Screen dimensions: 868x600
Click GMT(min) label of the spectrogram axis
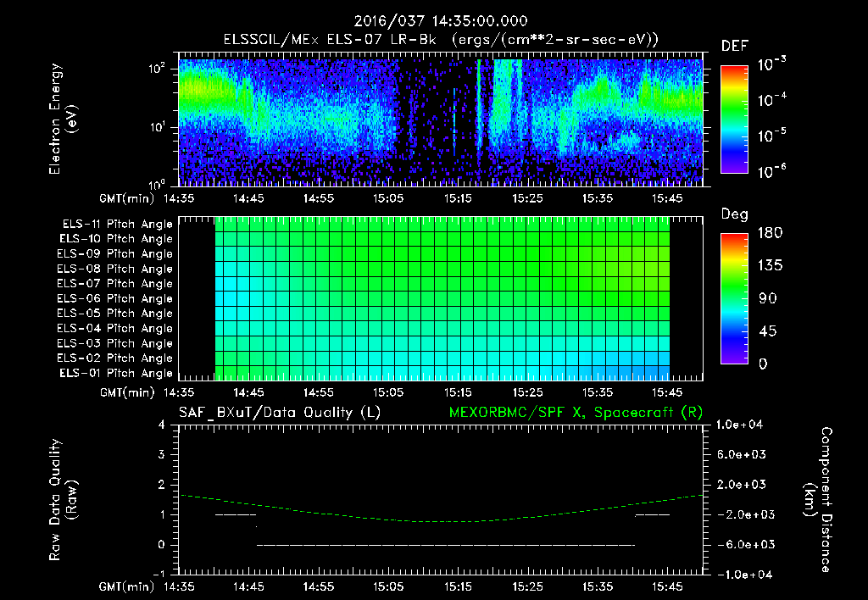point(127,198)
